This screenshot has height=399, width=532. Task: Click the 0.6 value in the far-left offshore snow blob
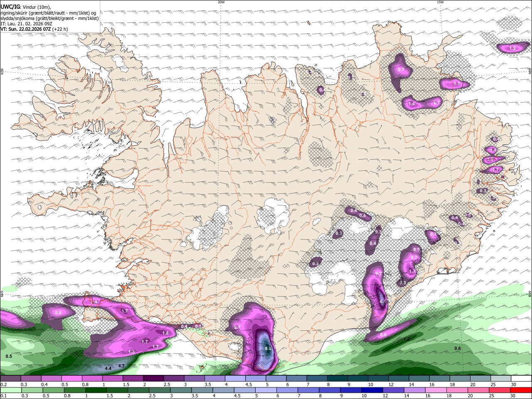[x=58, y=313]
